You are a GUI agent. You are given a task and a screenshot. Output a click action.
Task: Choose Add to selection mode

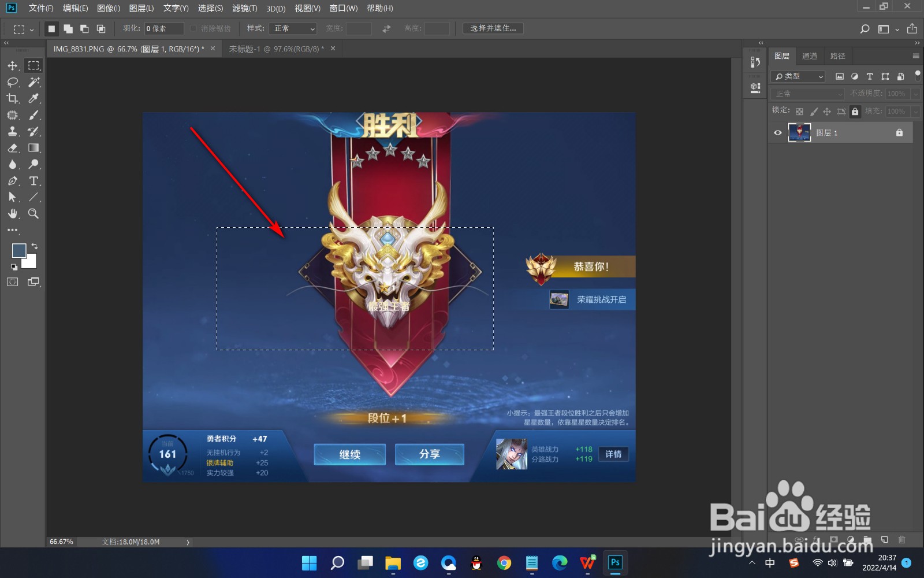pyautogui.click(x=68, y=28)
